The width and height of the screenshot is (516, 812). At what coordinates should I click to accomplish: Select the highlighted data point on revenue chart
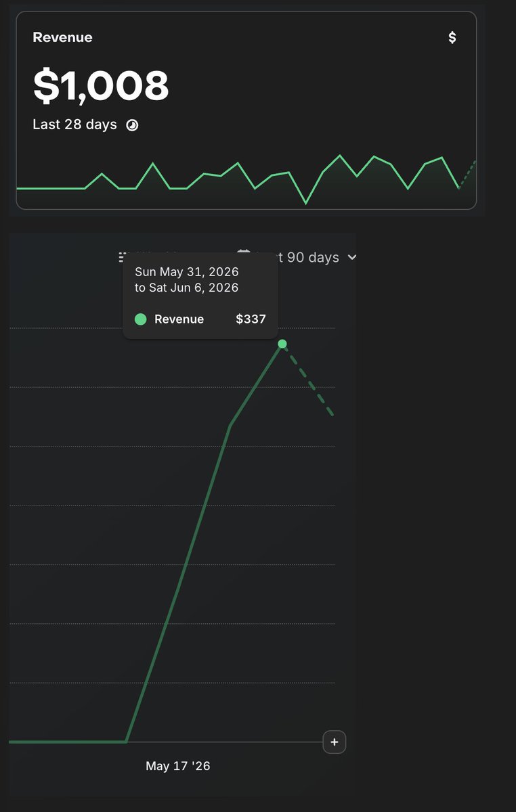(x=282, y=344)
